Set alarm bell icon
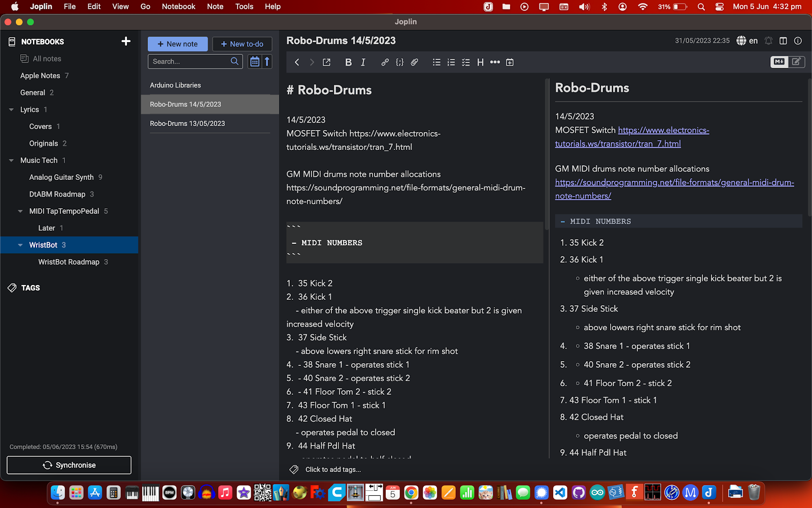Screen dimensions: 812x508 point(769,41)
